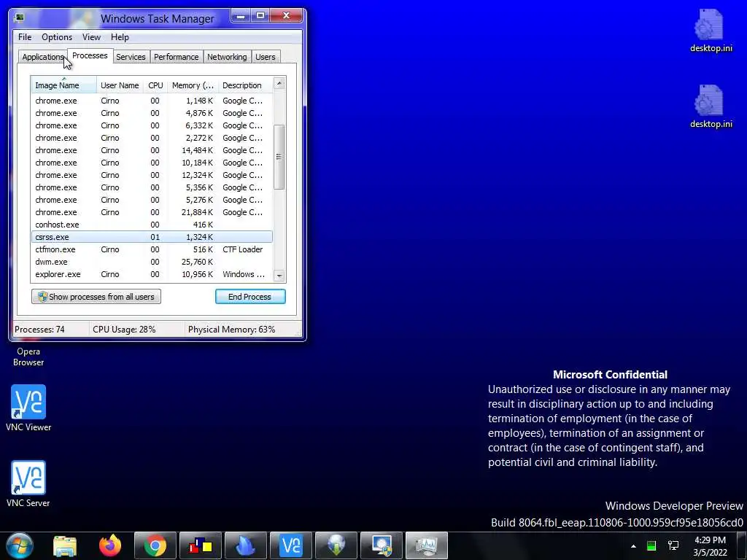Open the Options menu

(57, 37)
